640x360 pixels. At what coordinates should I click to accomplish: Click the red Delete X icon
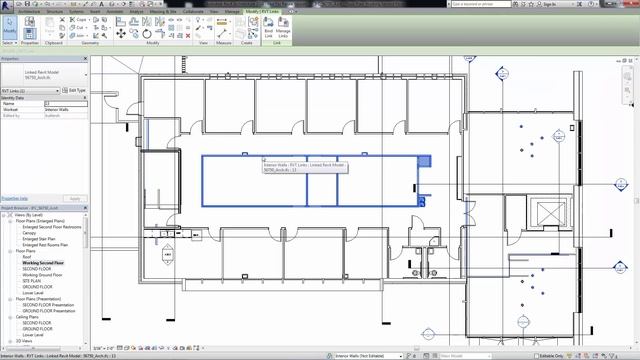[x=188, y=36]
